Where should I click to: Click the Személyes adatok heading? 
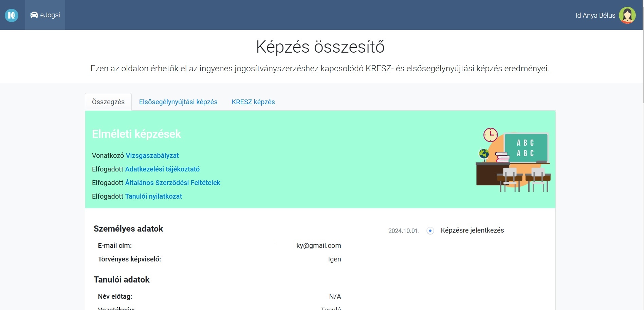click(x=128, y=229)
